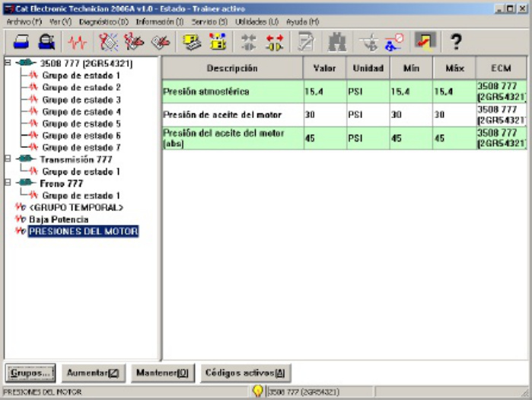532x400 pixels.
Task: Click the Mín column header
Action: point(411,69)
